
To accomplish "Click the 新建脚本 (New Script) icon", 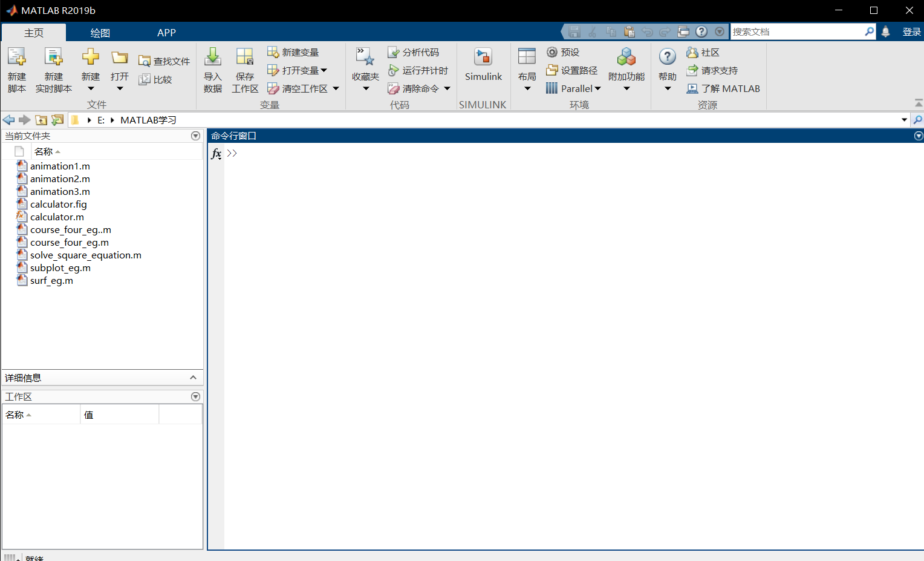I will tap(16, 57).
